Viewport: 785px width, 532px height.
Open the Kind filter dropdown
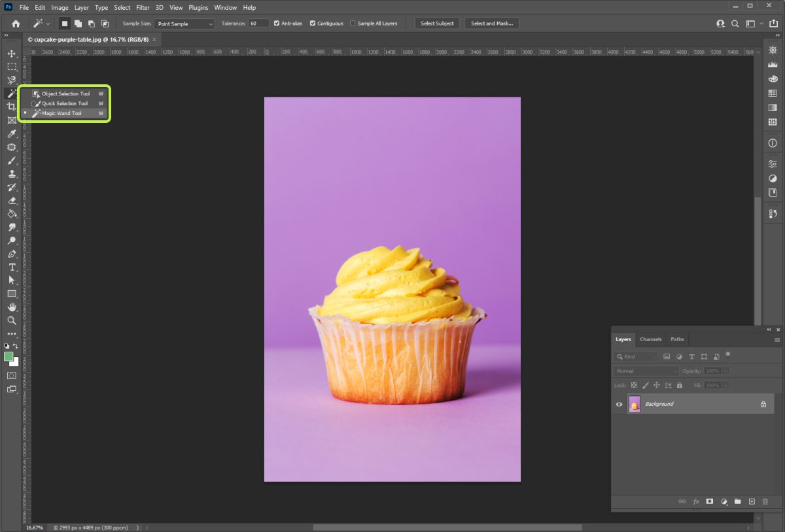coord(637,357)
